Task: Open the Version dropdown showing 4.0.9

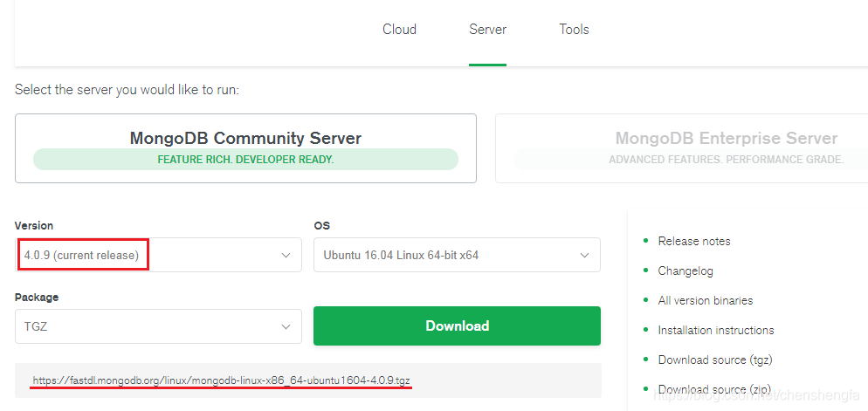Action: coord(158,255)
